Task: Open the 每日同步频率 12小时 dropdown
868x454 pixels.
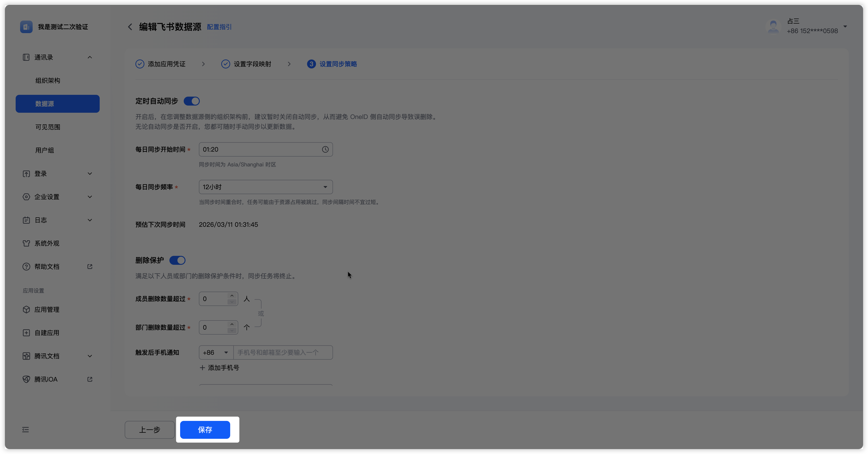Action: (265, 187)
